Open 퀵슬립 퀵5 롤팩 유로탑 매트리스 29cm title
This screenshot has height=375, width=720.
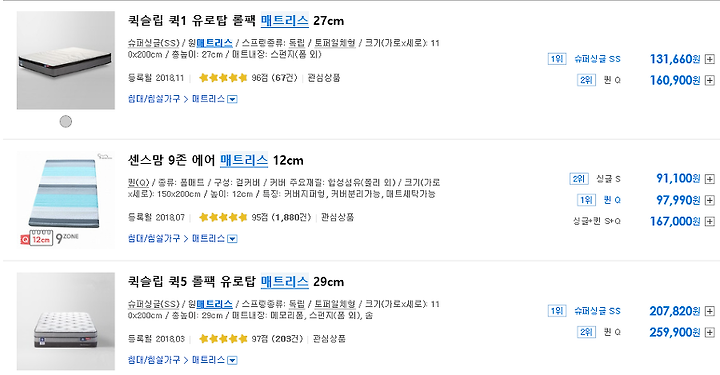coord(236,281)
